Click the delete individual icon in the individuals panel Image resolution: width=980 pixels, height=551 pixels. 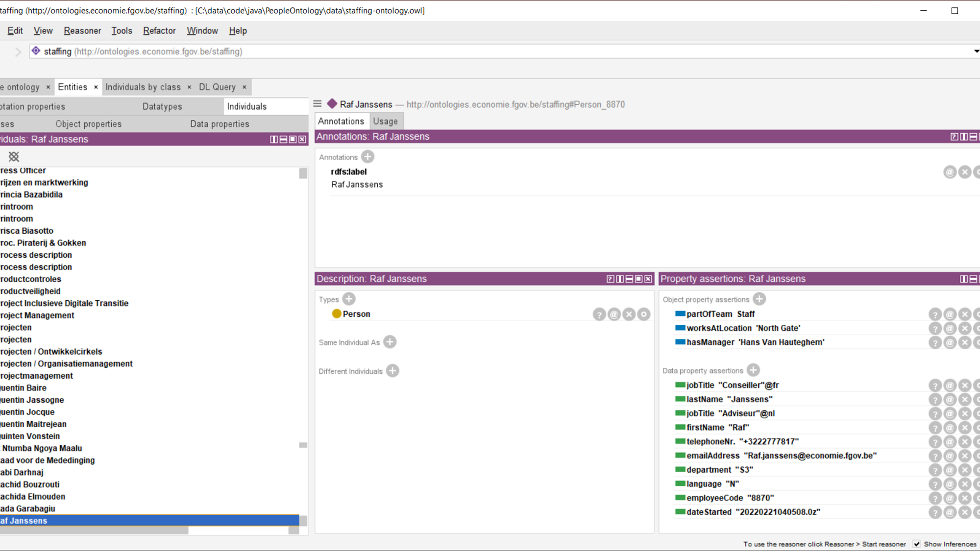pos(14,157)
